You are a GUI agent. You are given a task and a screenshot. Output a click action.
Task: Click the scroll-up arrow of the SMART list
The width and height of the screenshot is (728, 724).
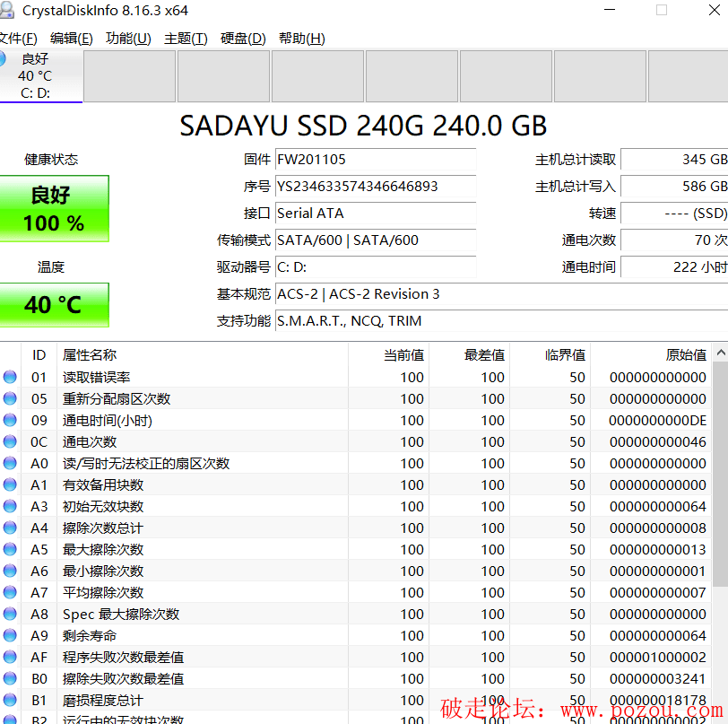point(721,353)
